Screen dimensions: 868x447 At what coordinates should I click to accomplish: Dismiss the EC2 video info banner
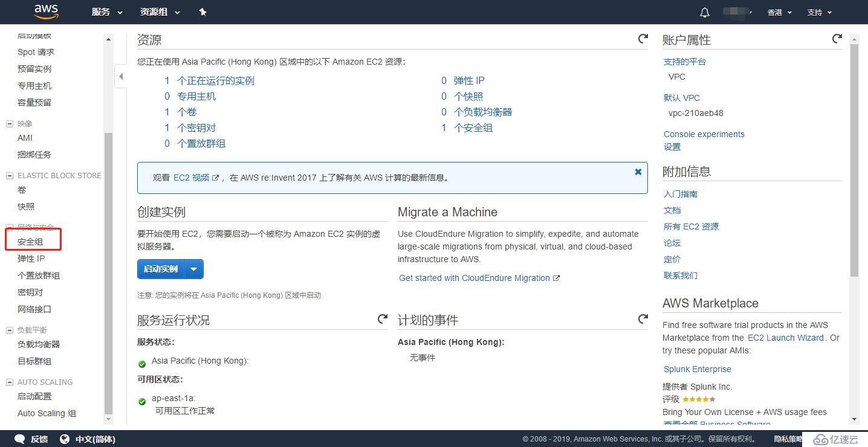point(638,172)
